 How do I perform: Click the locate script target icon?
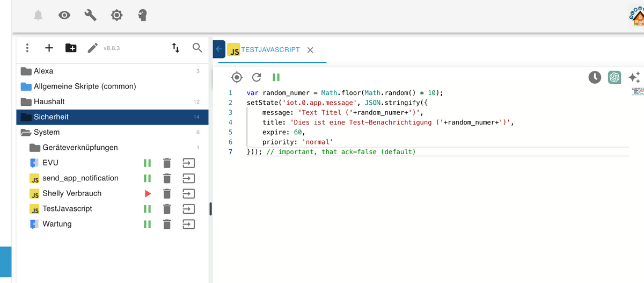237,77
